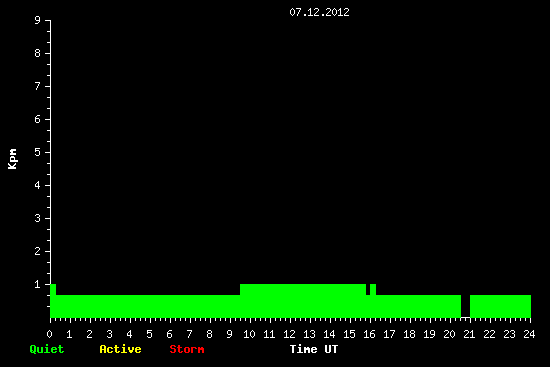This screenshot has height=367, width=550.
Task: Click the hour 10 label on time axis
Action: [249, 334]
